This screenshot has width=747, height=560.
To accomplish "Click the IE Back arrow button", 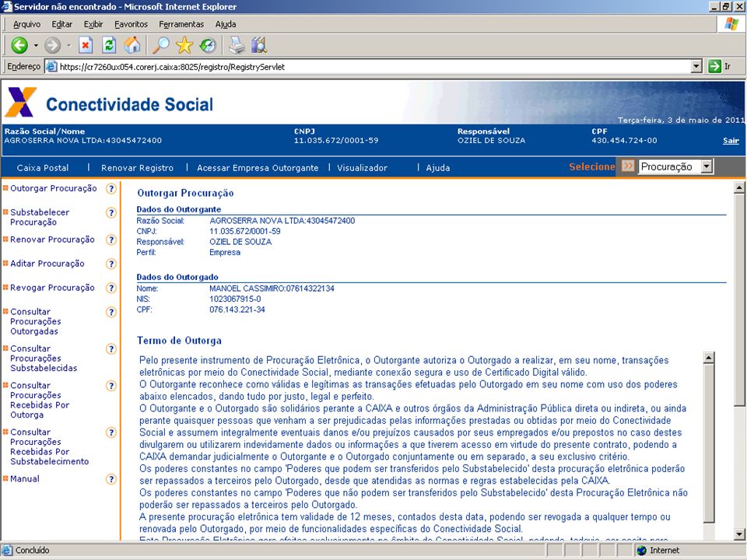I will [x=19, y=46].
